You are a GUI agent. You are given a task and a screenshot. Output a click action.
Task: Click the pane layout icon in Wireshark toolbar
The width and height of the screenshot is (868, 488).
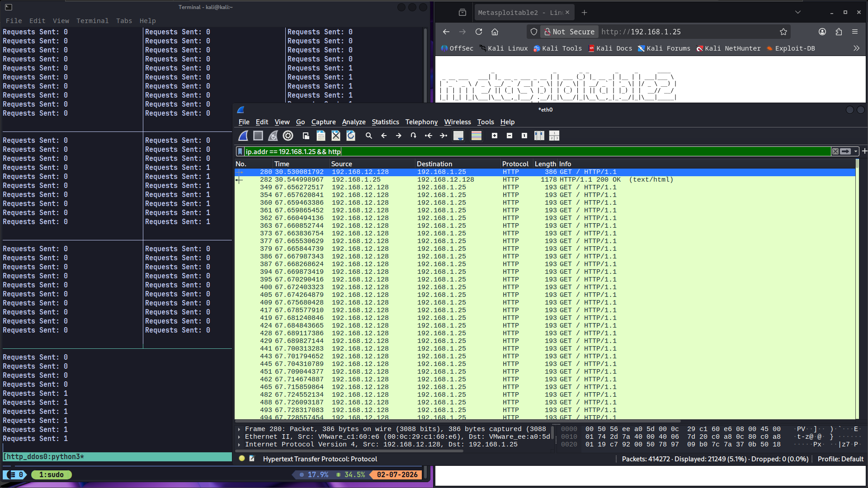[554, 136]
